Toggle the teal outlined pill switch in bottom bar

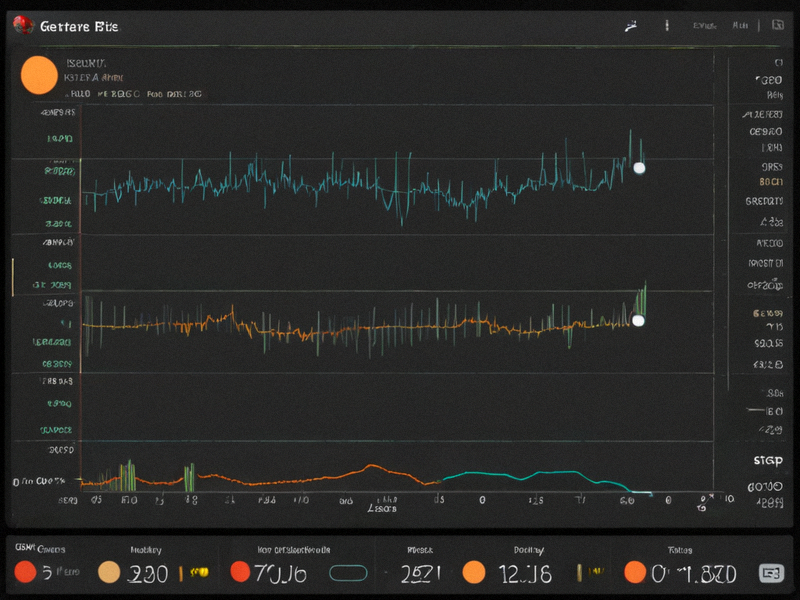click(348, 573)
